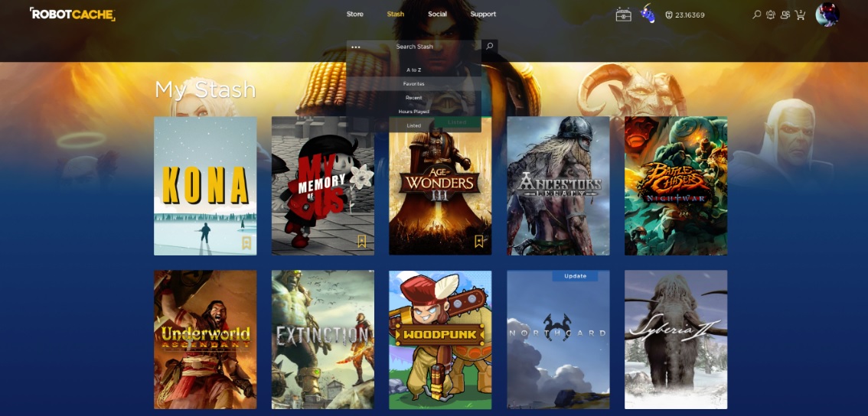The height and width of the screenshot is (416, 868).
Task: Click the 23.16369 balance value
Action: click(690, 15)
